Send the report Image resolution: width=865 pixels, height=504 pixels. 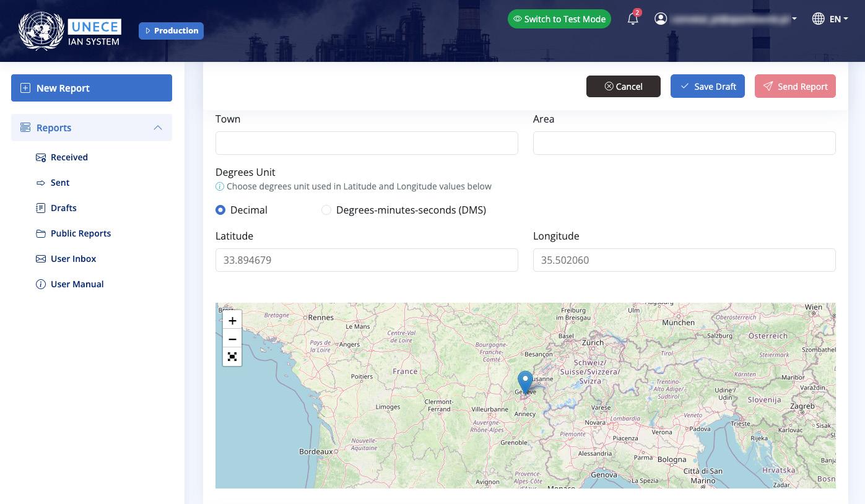[x=795, y=87]
